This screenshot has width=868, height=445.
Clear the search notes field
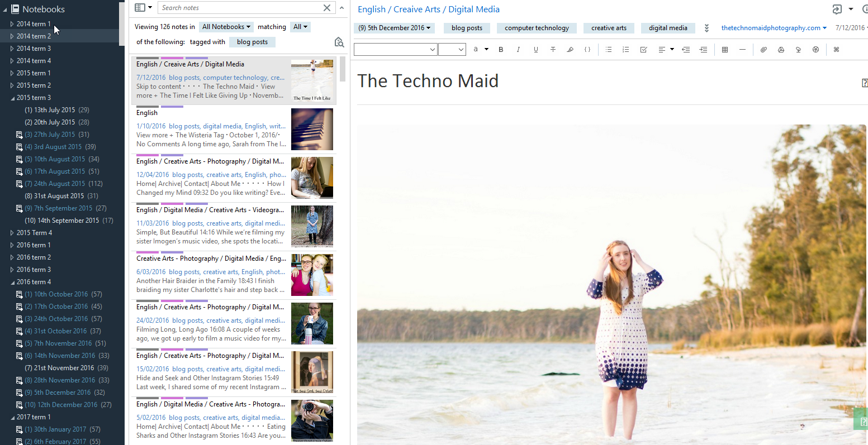327,8
